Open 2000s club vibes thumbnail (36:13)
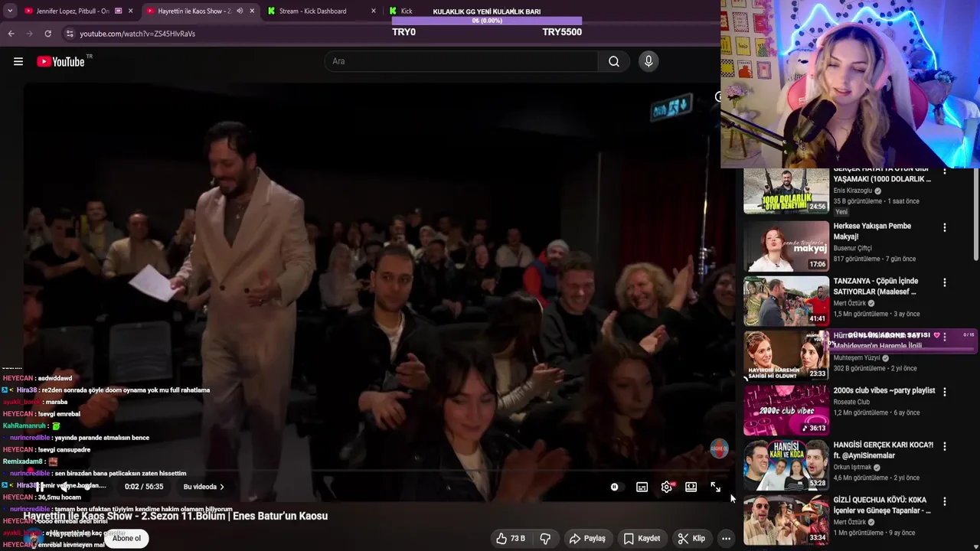 point(786,411)
